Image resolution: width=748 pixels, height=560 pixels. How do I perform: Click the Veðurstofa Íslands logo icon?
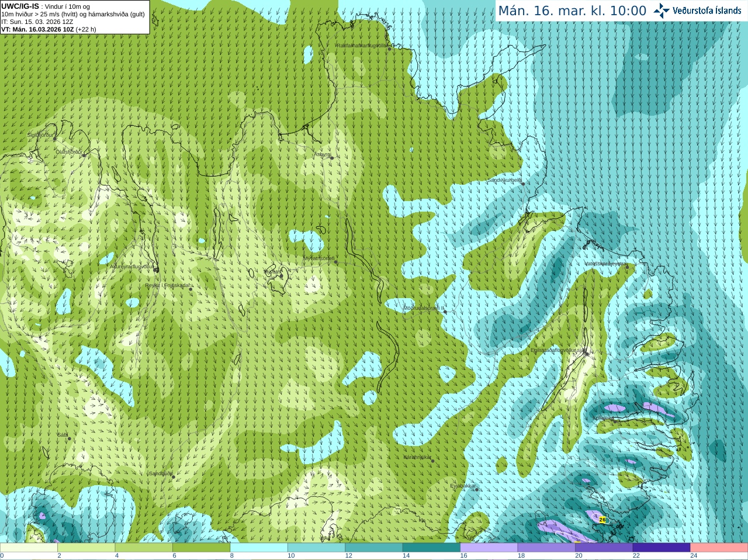point(661,11)
